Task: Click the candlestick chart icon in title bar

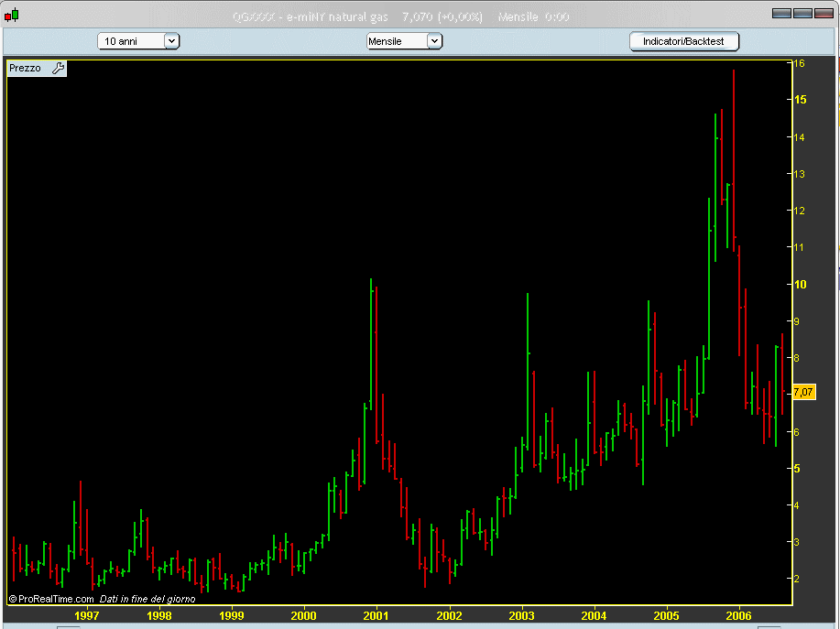Action: pos(11,16)
